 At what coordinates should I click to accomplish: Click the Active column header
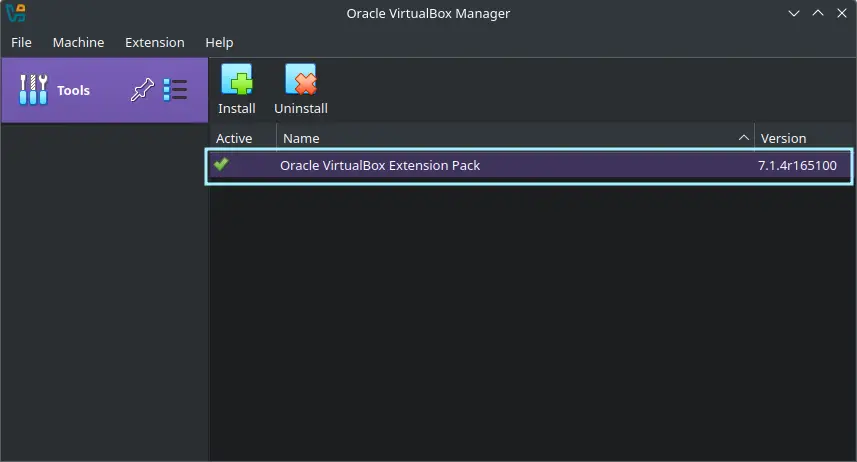243,138
